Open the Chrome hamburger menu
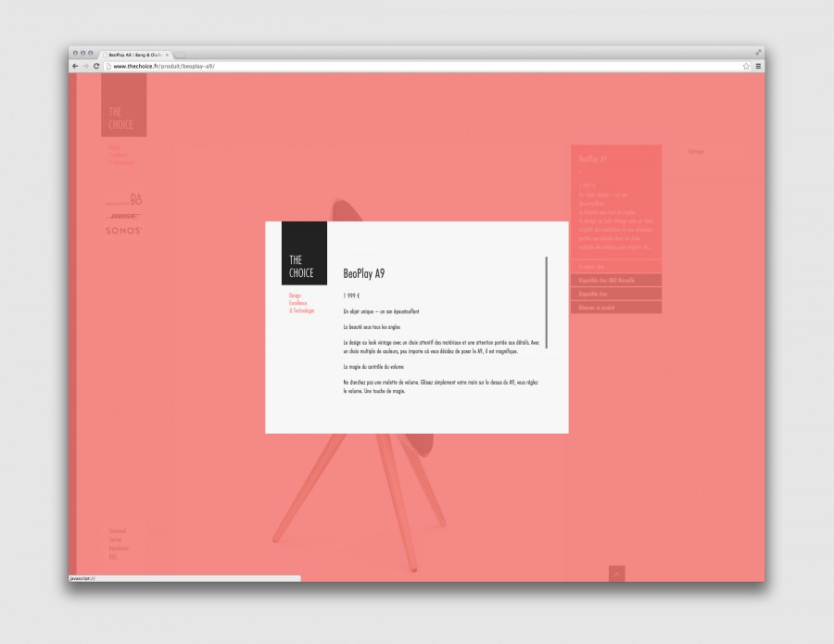The width and height of the screenshot is (834, 644). click(x=758, y=66)
